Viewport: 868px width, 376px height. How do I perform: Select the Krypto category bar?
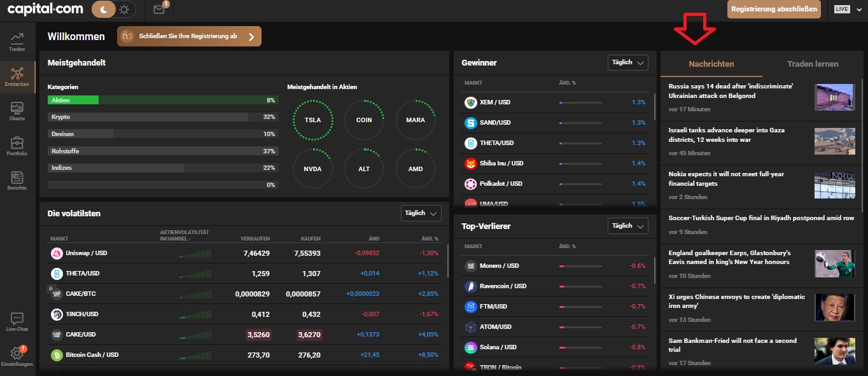click(163, 117)
